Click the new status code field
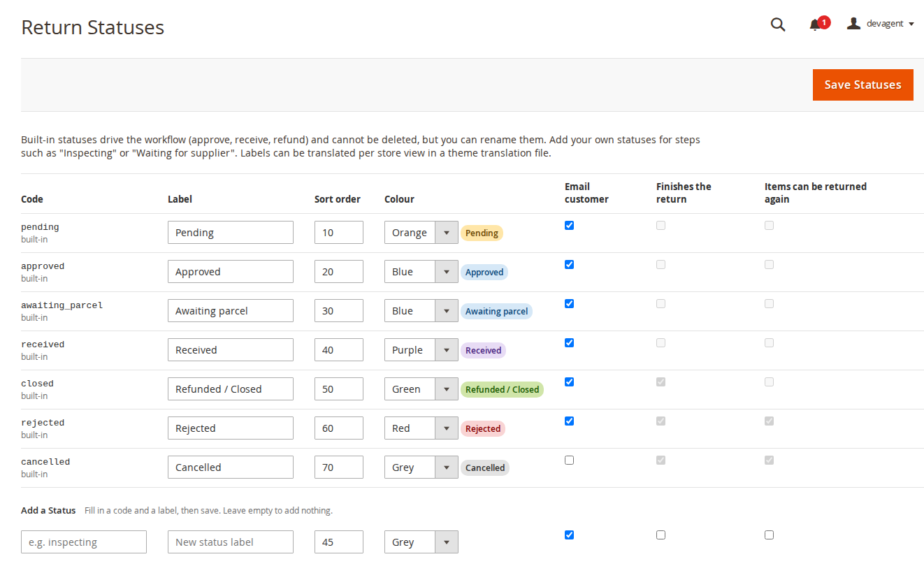 tap(84, 542)
